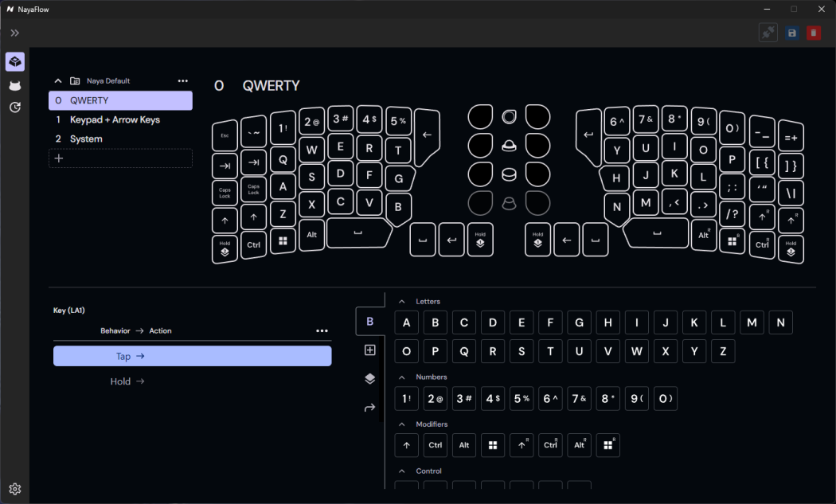836x504 pixels.
Task: Open the history clock icon in the sidebar
Action: coord(14,107)
